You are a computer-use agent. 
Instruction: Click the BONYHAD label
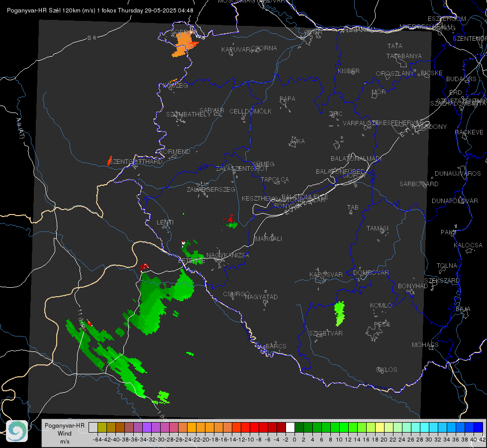pyautogui.click(x=413, y=286)
